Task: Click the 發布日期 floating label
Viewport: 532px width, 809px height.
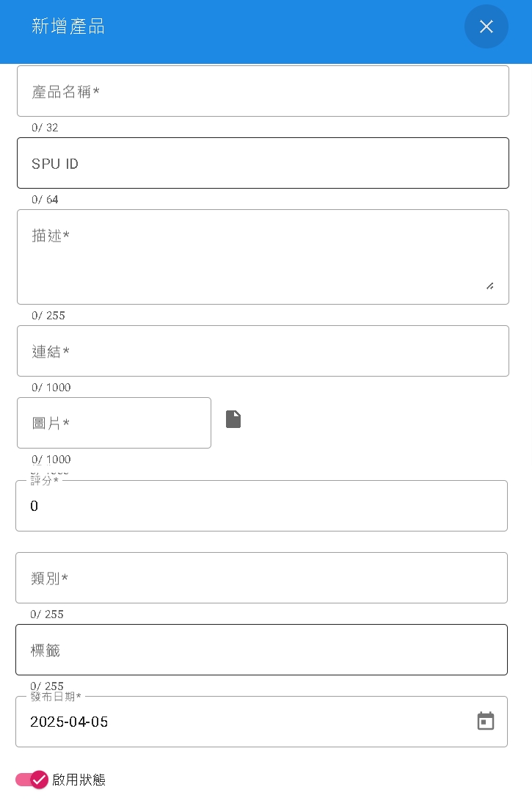Action: tap(56, 697)
